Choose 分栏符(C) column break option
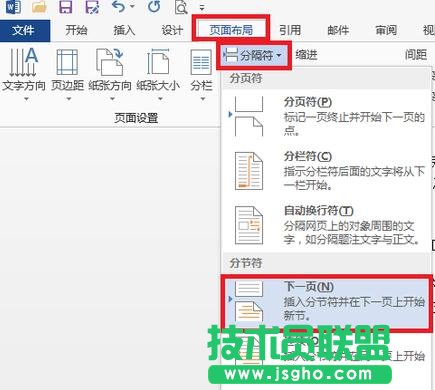Viewport: 435px width, 390px height. click(x=327, y=171)
